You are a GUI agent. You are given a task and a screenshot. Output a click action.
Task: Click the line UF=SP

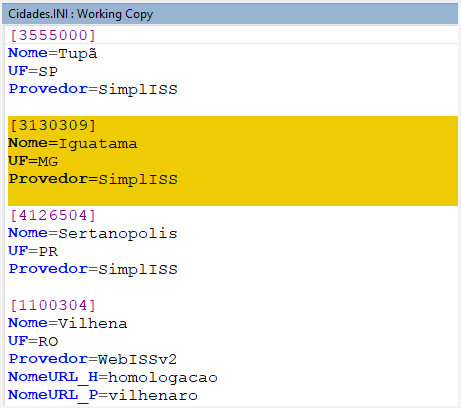33,71
